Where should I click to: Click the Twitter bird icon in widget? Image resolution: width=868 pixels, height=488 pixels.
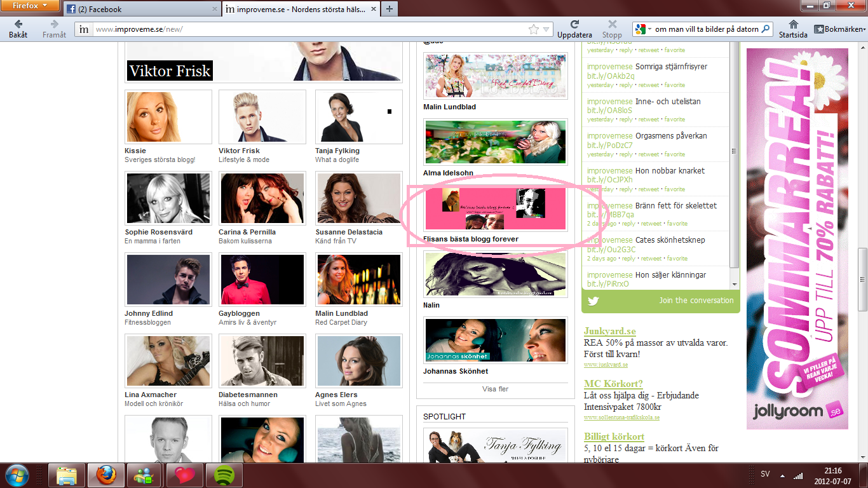pyautogui.click(x=593, y=301)
